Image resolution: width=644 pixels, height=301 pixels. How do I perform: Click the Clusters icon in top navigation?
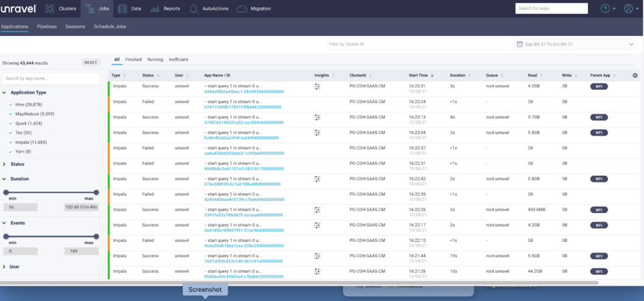coord(50,9)
